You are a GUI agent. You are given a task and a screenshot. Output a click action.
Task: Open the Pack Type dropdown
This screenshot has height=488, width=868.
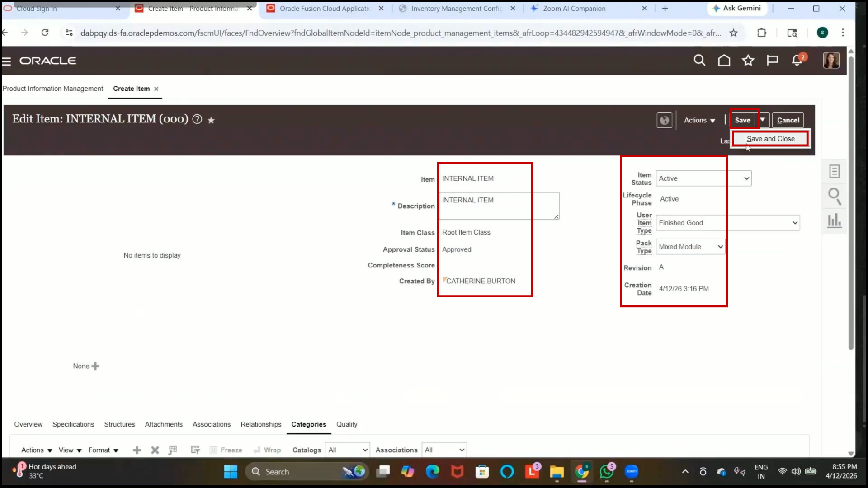coord(690,247)
